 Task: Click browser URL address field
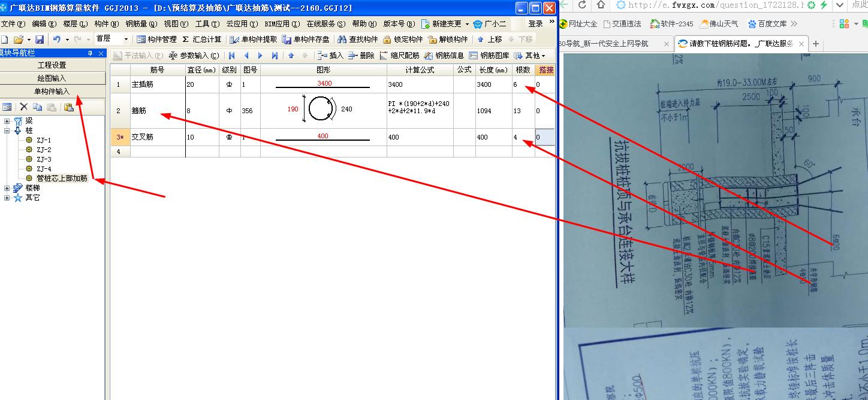point(714,5)
